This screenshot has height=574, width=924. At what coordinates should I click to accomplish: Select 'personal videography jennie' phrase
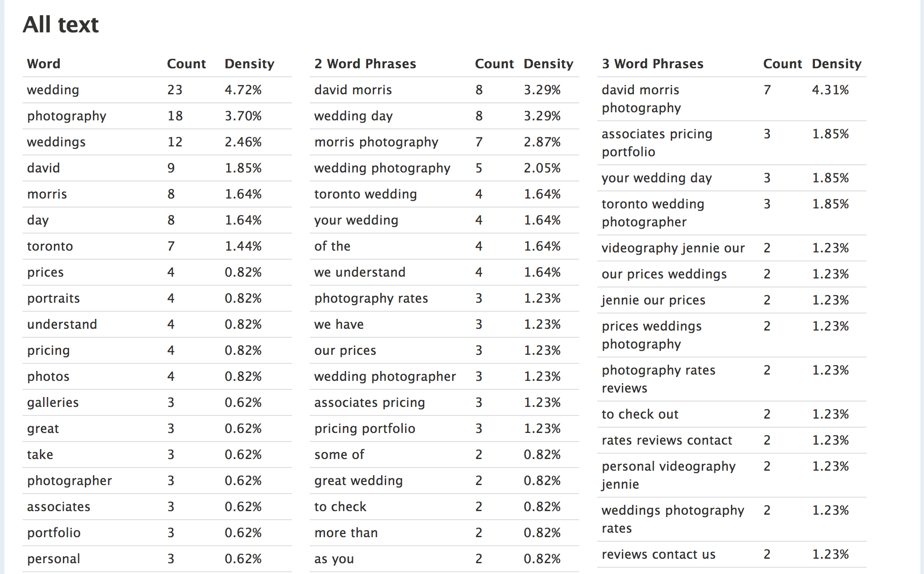click(669, 475)
